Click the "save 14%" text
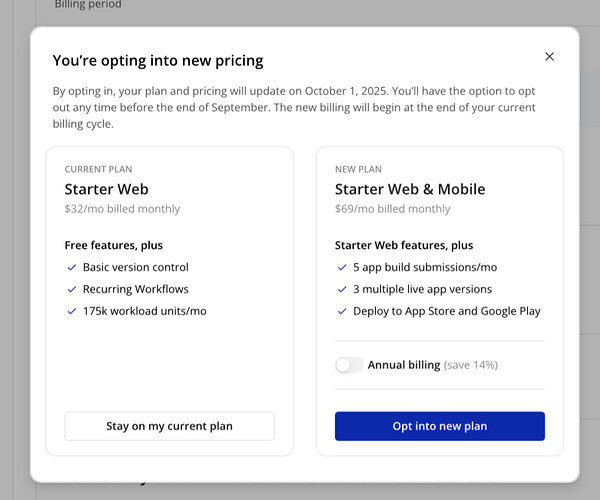The width and height of the screenshot is (600, 500). pyautogui.click(x=471, y=365)
